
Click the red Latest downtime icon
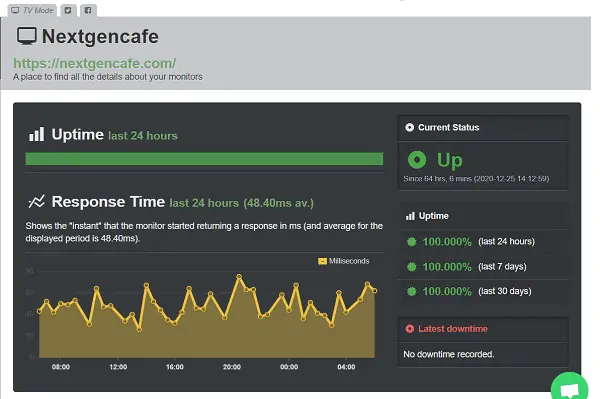(x=409, y=329)
